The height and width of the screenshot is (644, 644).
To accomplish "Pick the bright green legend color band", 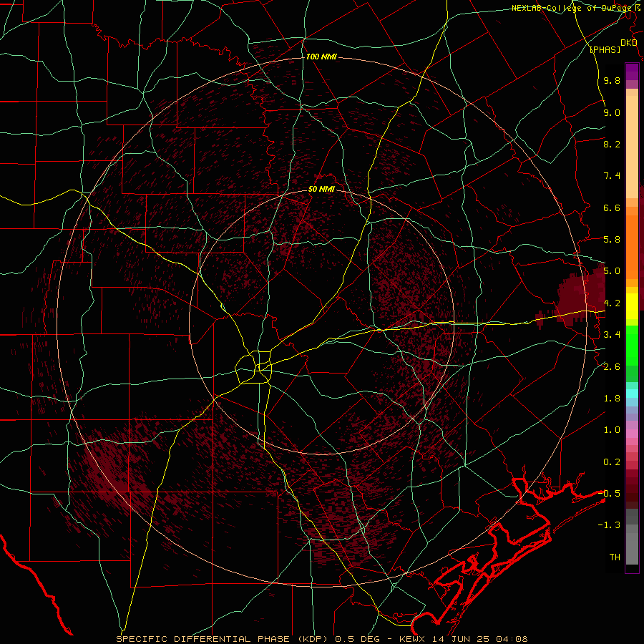I will [632, 344].
